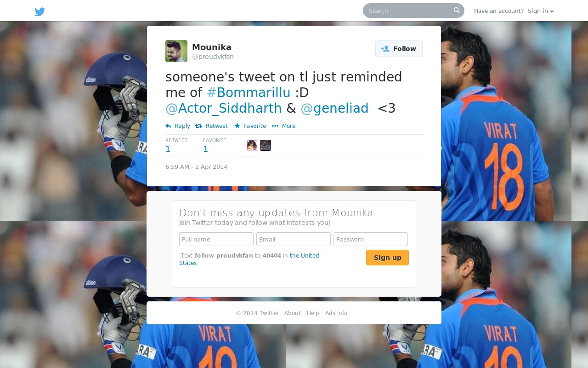Open the #Bommarillu hashtag link
Screen dimensions: 588x368
(249, 92)
